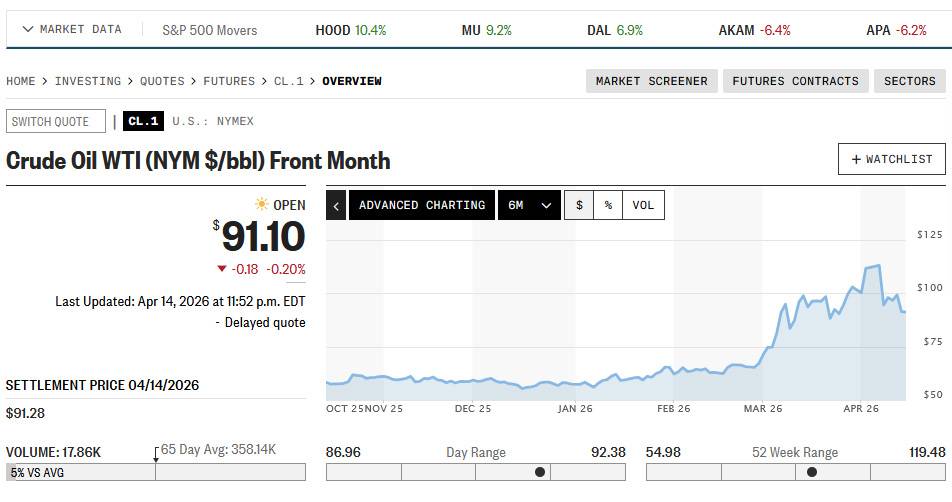Open the 6M time range dropdown
This screenshot has height=502, width=952.
pyautogui.click(x=529, y=205)
